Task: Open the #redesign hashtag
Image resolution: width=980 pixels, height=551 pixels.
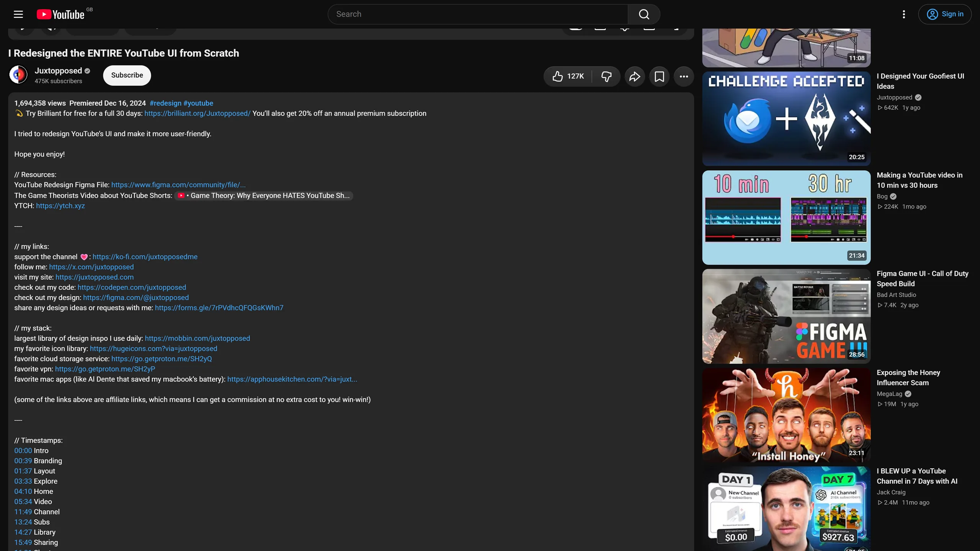Action: click(x=165, y=103)
